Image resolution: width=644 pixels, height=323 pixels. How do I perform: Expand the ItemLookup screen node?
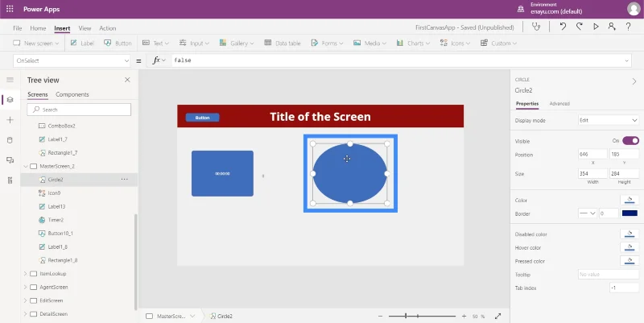pos(25,274)
